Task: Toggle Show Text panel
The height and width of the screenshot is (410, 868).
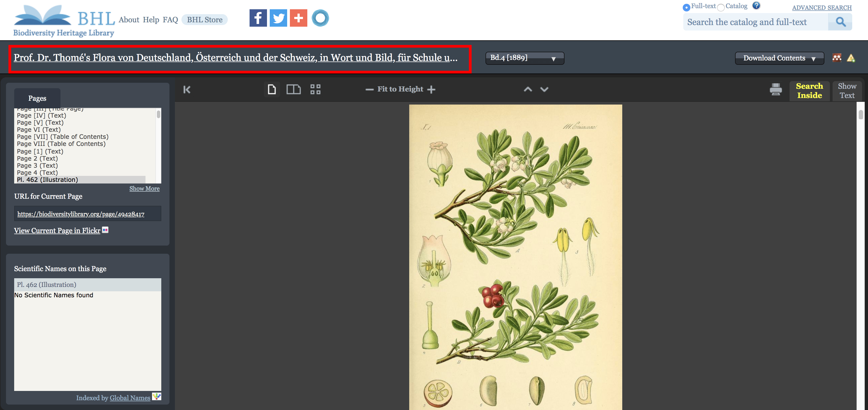Action: (x=847, y=91)
